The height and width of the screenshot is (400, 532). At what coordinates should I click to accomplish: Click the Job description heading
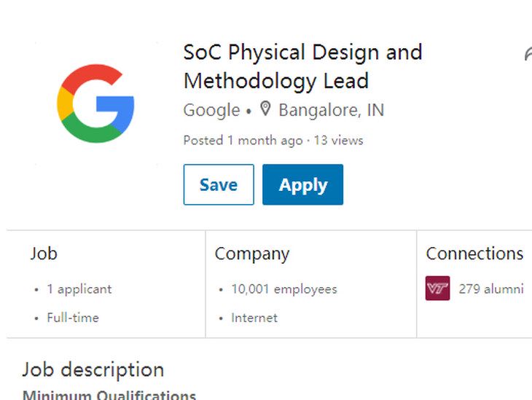(x=93, y=370)
